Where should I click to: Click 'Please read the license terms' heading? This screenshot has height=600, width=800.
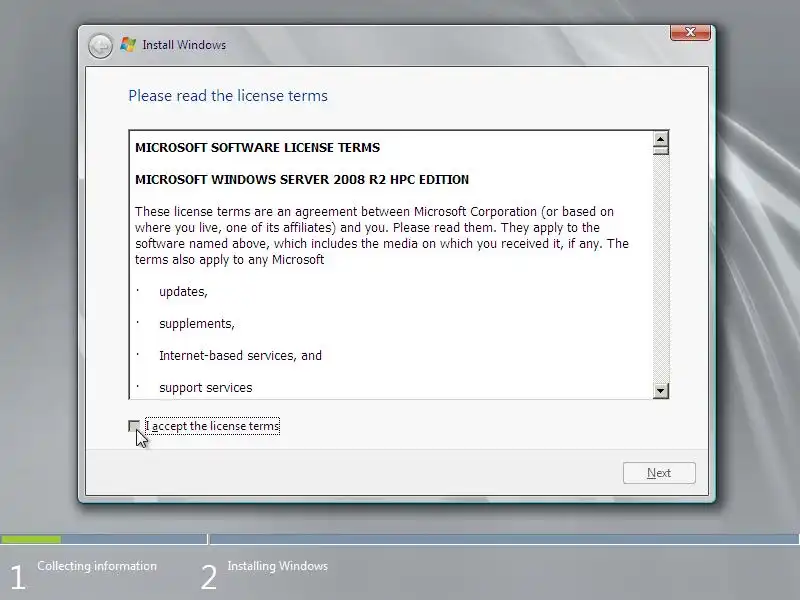coord(228,96)
